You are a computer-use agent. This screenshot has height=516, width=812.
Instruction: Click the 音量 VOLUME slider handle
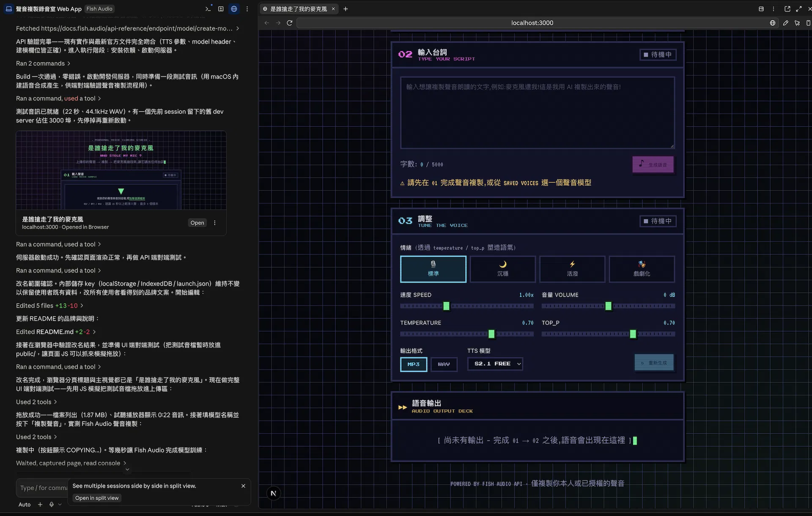pos(608,306)
